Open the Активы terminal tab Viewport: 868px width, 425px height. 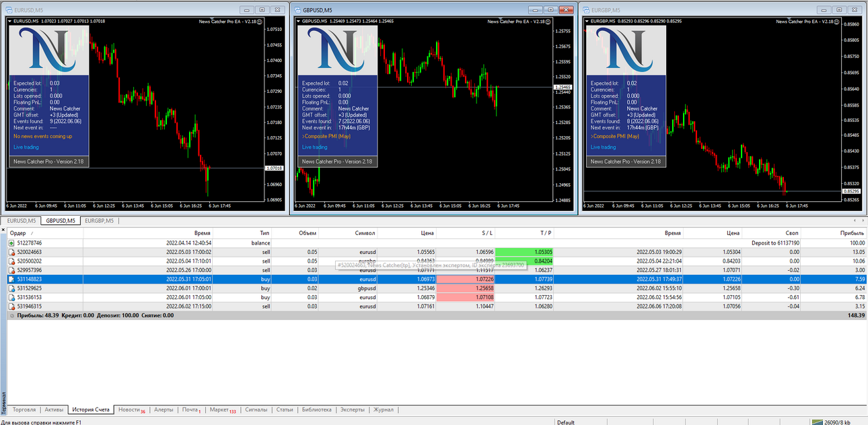click(x=54, y=410)
